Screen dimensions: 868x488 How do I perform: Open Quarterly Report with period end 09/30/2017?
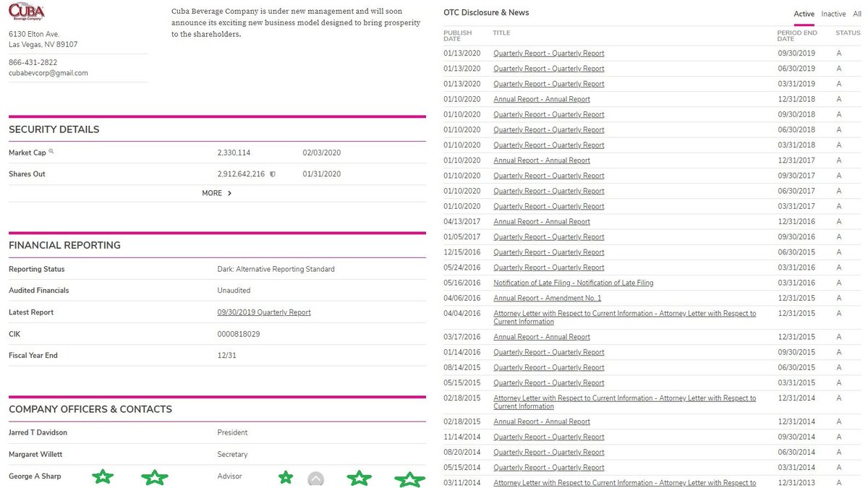549,176
